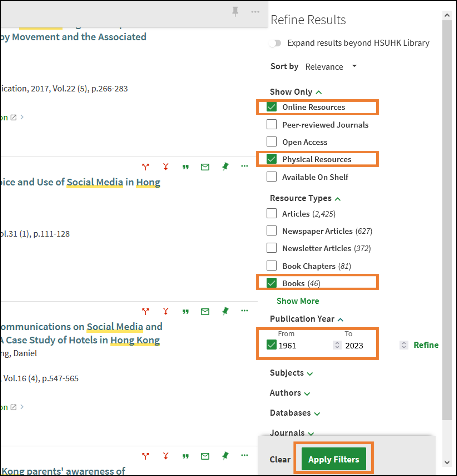
Task: Click the Show More link under resource types
Action: [298, 301]
